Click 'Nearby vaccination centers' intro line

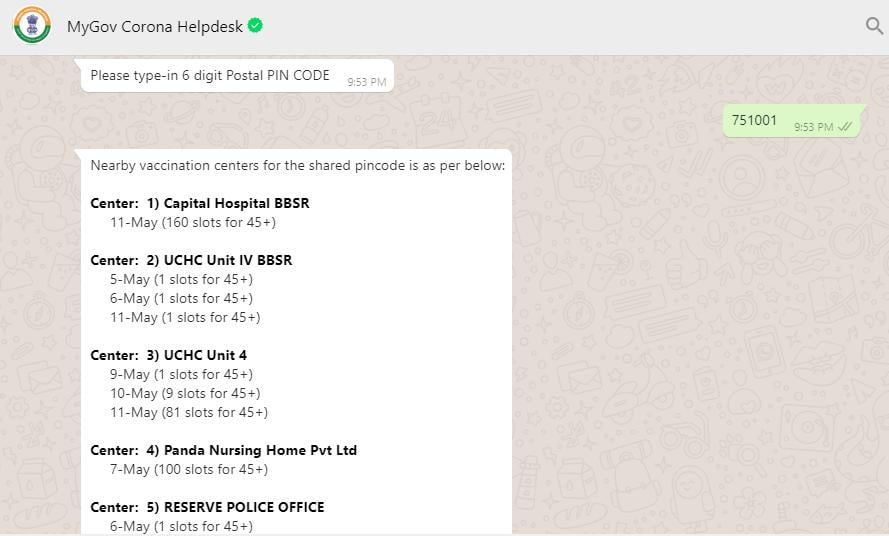(298, 166)
